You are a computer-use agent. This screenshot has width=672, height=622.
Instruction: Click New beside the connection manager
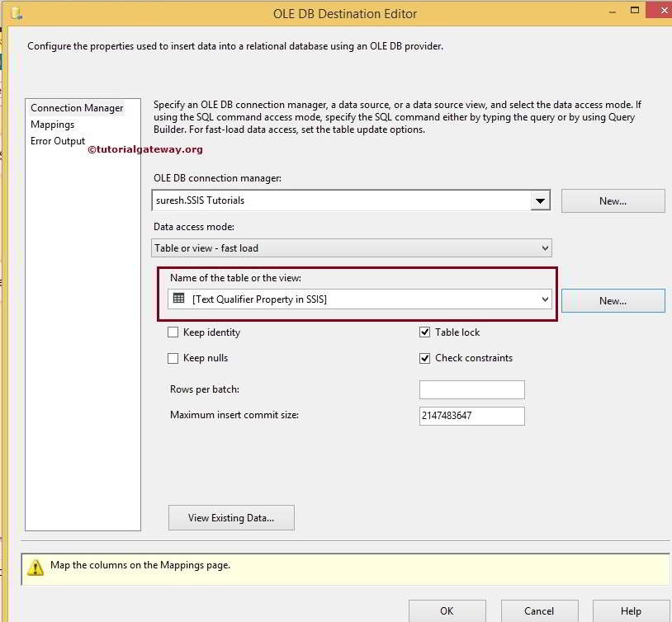pos(613,200)
